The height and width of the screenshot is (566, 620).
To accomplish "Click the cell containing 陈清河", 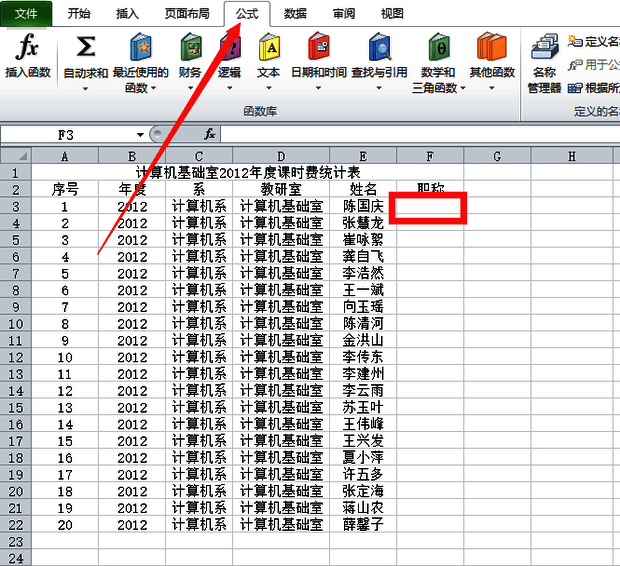I will [x=363, y=323].
